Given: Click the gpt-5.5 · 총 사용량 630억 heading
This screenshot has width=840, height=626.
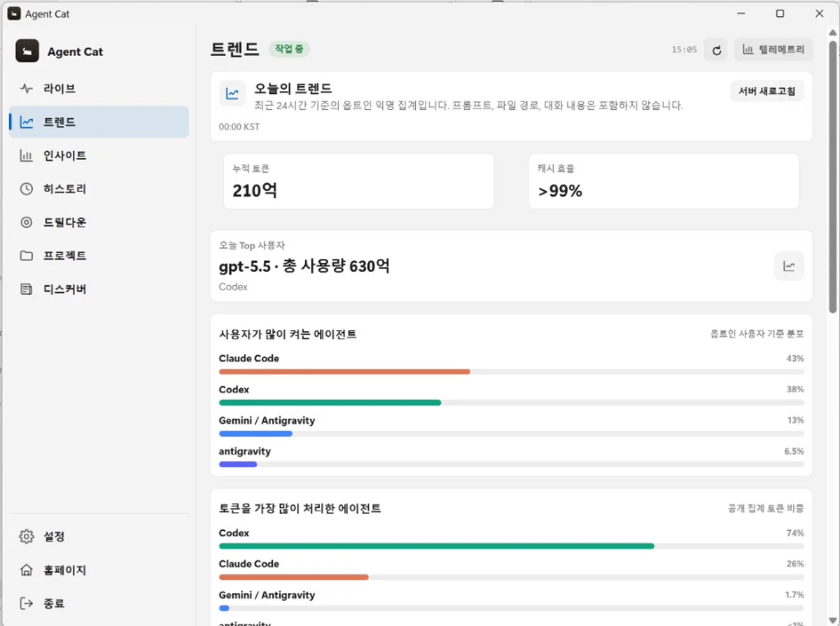Looking at the screenshot, I should coord(304,266).
